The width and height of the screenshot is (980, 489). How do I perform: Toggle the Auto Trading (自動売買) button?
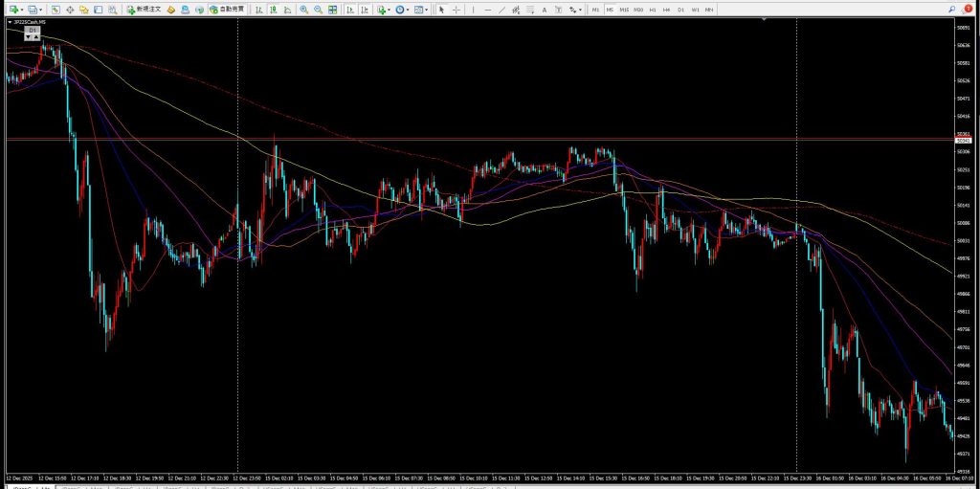tap(226, 10)
